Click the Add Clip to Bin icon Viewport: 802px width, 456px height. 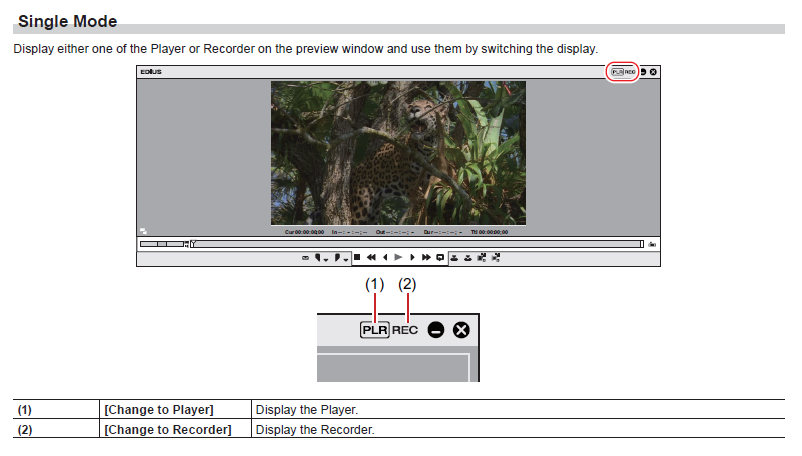pyautogui.click(x=482, y=258)
